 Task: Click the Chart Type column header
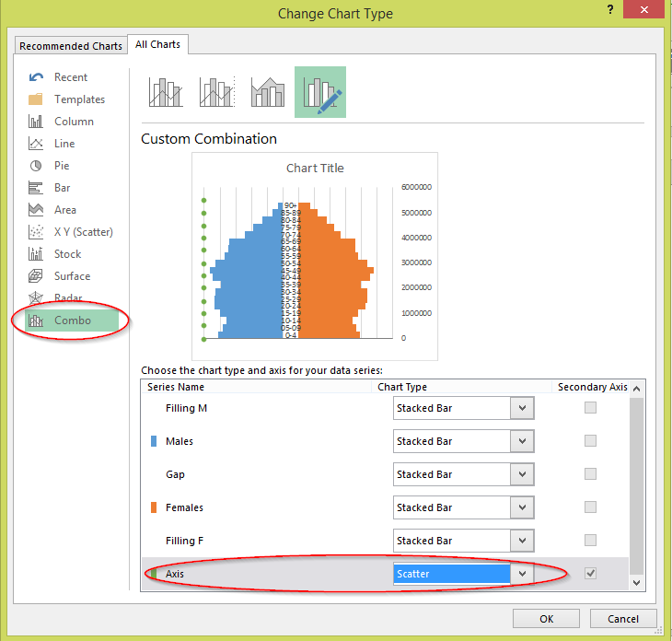click(x=402, y=387)
